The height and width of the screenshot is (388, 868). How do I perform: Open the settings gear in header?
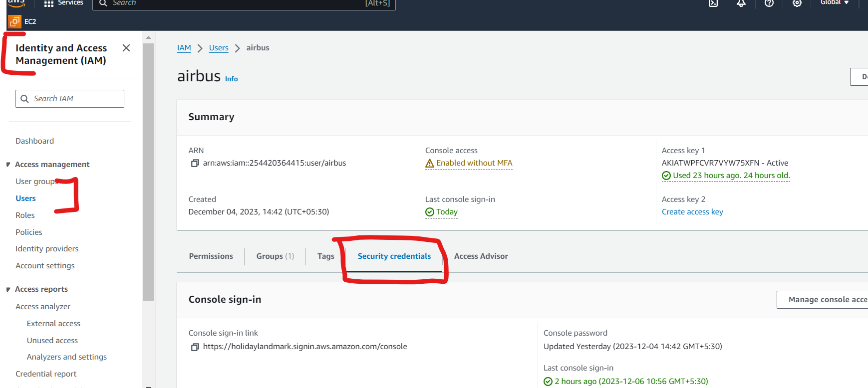coord(797,3)
